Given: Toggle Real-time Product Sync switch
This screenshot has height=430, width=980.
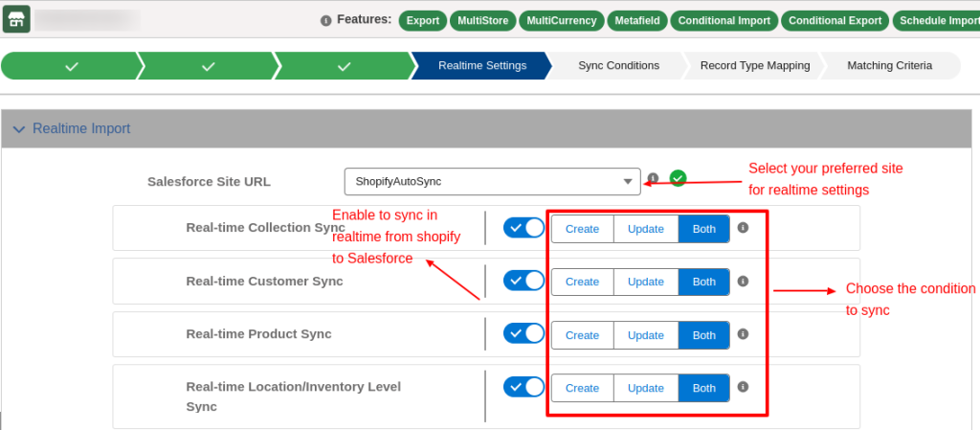Looking at the screenshot, I should (523, 333).
